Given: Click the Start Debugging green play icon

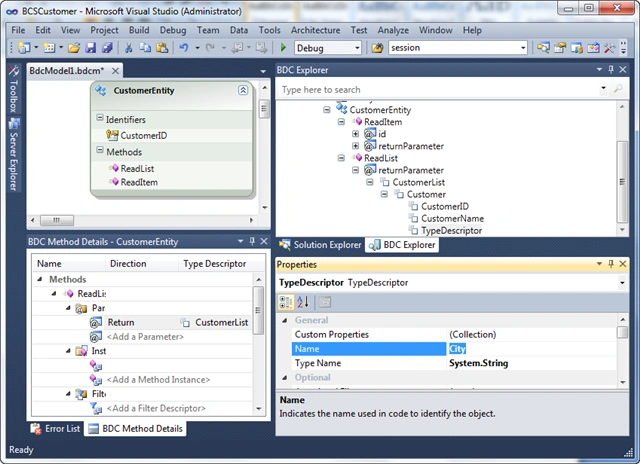Looking at the screenshot, I should (x=283, y=48).
